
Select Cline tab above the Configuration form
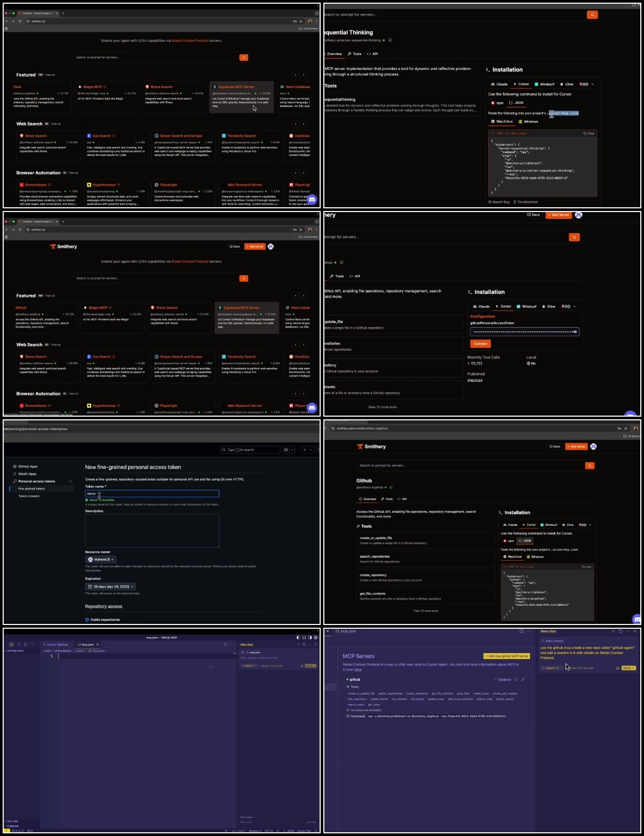click(549, 306)
